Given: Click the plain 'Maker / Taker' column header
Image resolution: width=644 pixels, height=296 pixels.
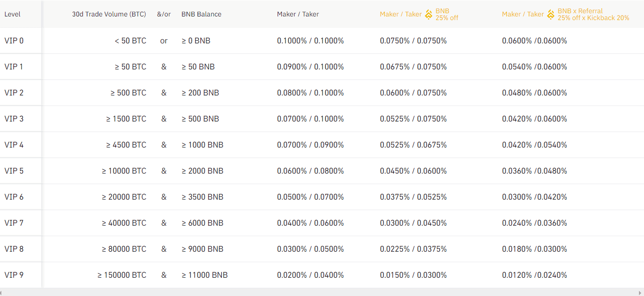Looking at the screenshot, I should pyautogui.click(x=298, y=14).
